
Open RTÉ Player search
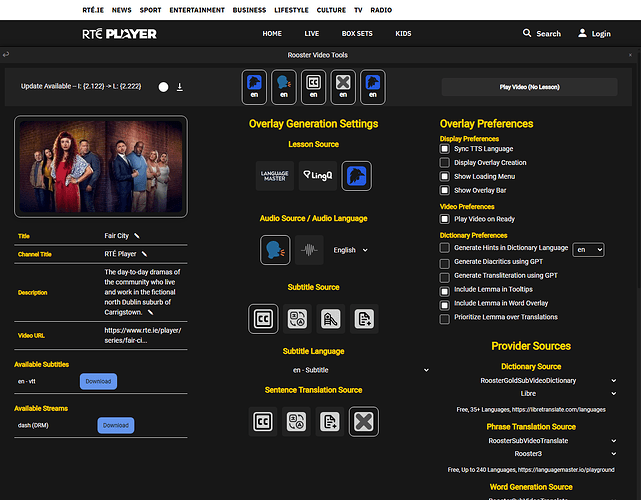[x=541, y=33]
